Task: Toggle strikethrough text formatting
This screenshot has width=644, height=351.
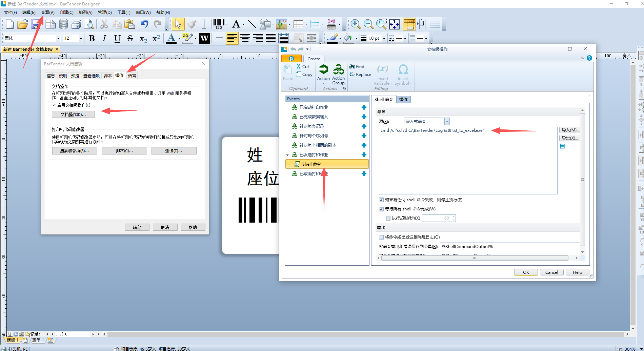Action: (x=130, y=38)
